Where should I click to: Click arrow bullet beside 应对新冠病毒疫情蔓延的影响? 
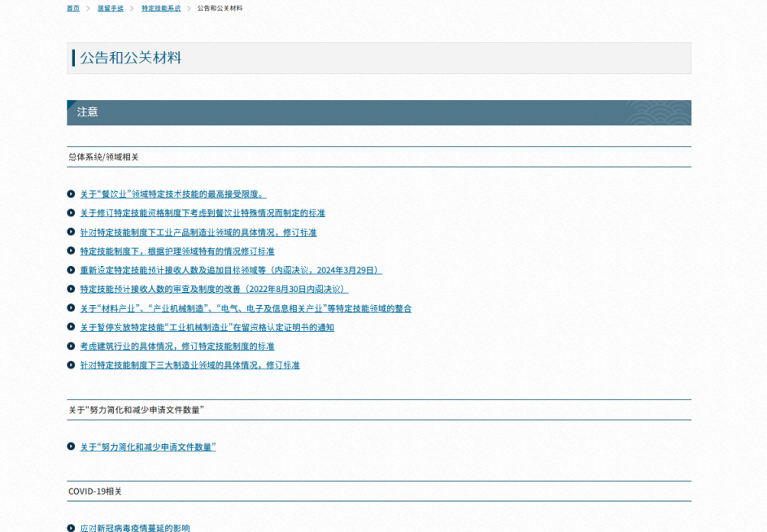click(72, 528)
